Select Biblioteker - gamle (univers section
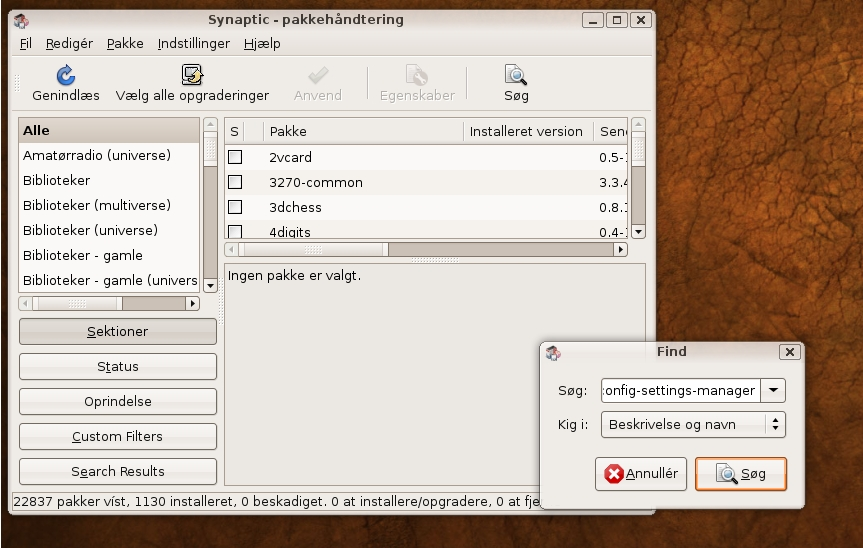The width and height of the screenshot is (863, 548). [109, 281]
